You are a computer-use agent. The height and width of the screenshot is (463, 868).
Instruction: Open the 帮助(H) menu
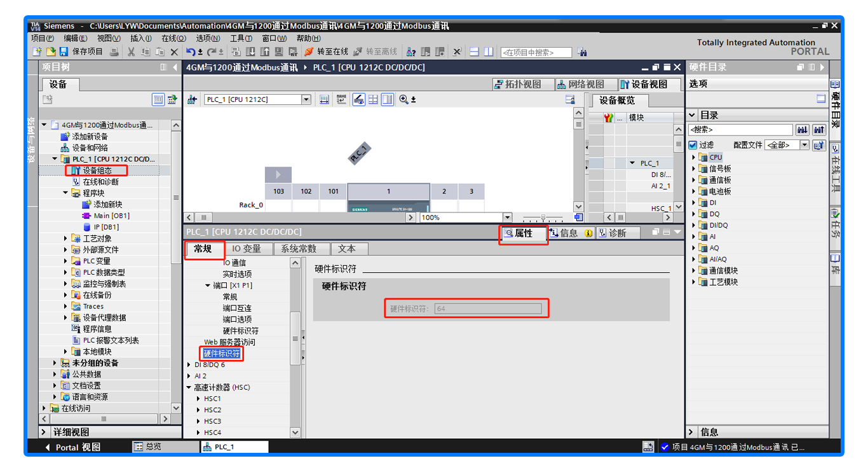[308, 38]
